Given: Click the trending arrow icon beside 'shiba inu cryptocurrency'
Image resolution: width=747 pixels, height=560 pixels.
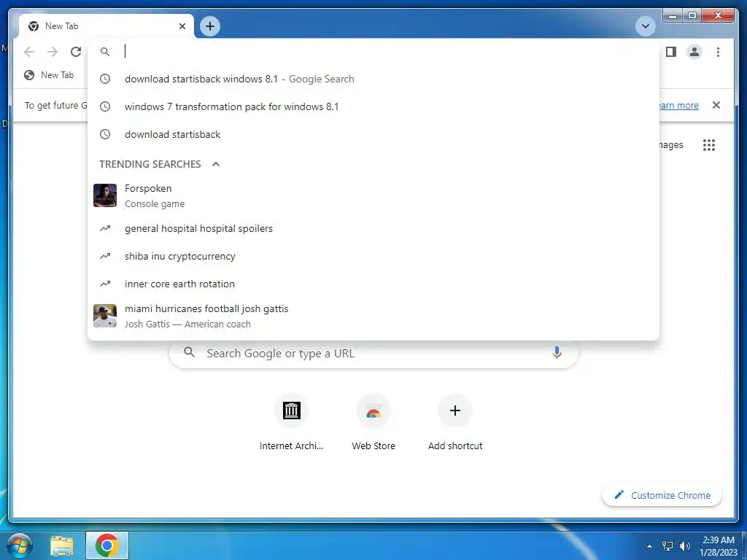Looking at the screenshot, I should pyautogui.click(x=105, y=256).
